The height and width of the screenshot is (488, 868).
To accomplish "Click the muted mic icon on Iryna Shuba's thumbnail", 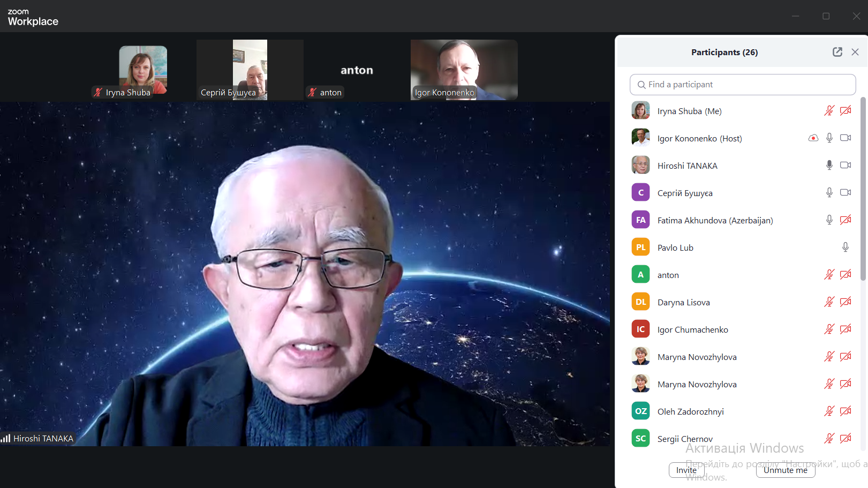I will pyautogui.click(x=98, y=92).
